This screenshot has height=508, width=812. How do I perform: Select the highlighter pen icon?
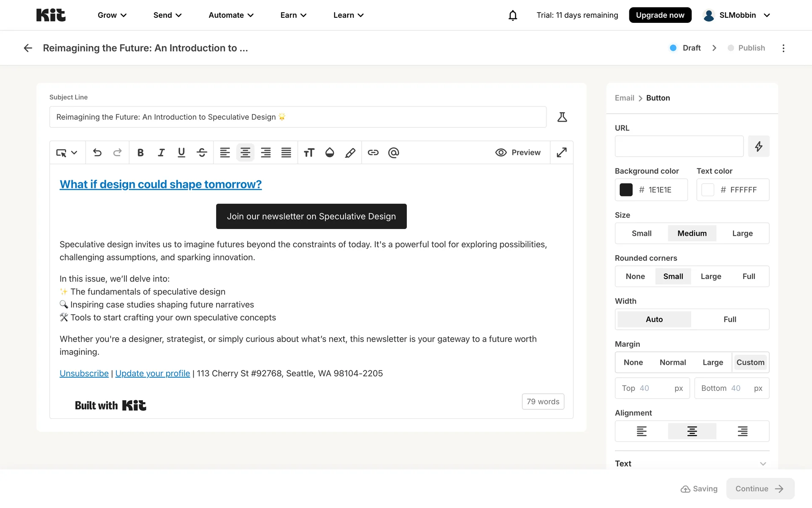[350, 152]
